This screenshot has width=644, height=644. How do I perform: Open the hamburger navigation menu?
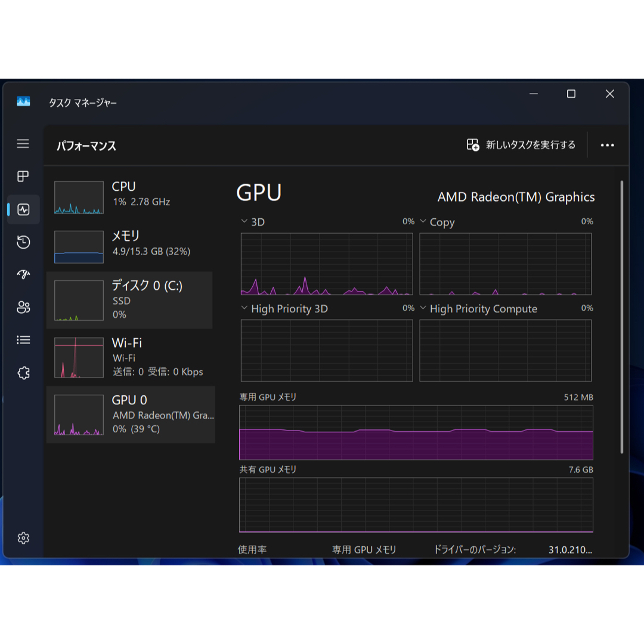(x=23, y=144)
